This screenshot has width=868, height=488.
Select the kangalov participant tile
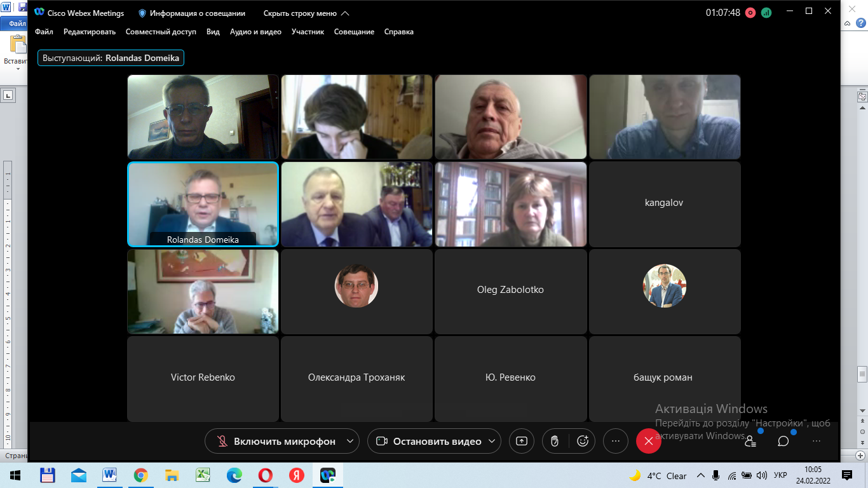click(665, 204)
